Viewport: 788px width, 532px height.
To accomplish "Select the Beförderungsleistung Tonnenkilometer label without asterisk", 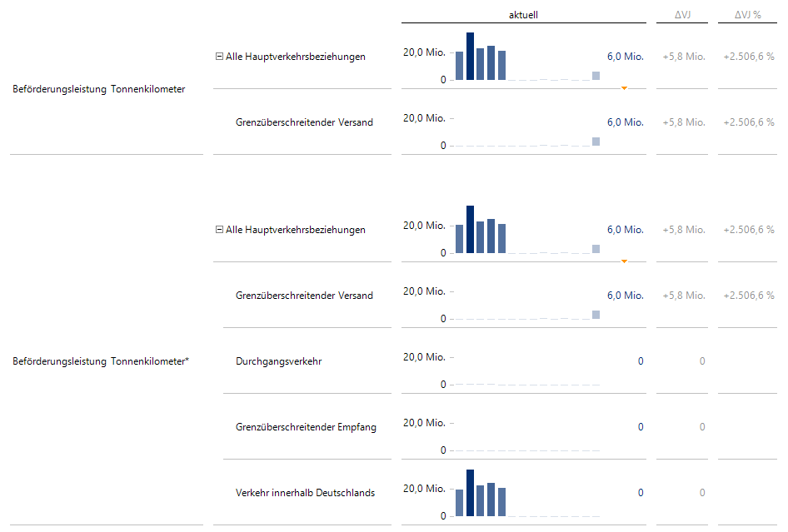I will coord(99,89).
